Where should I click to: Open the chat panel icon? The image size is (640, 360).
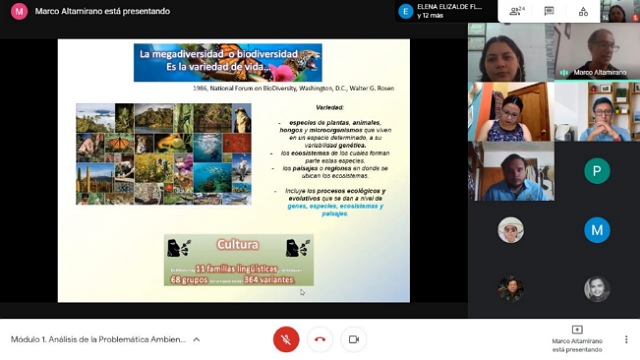[x=549, y=11]
